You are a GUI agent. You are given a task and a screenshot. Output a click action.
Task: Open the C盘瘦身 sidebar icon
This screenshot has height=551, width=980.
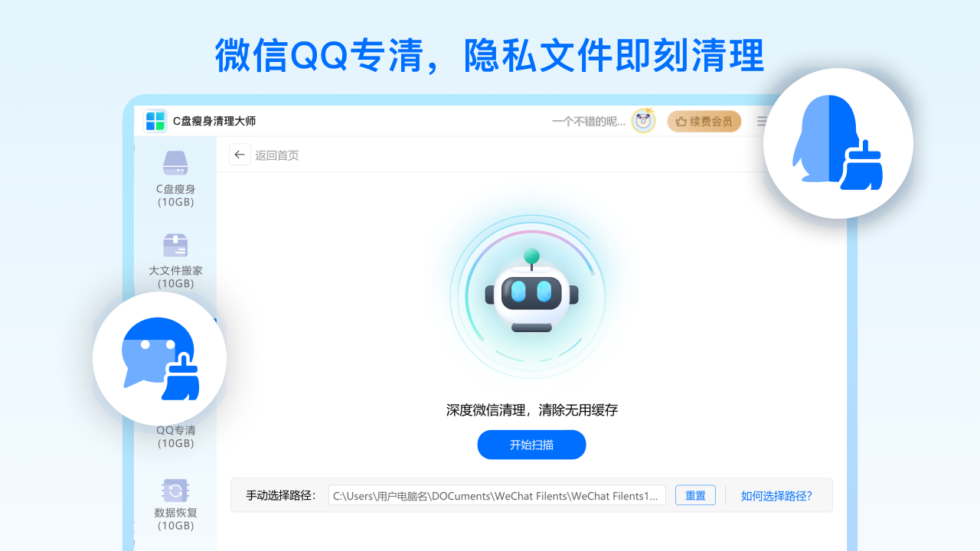(175, 163)
